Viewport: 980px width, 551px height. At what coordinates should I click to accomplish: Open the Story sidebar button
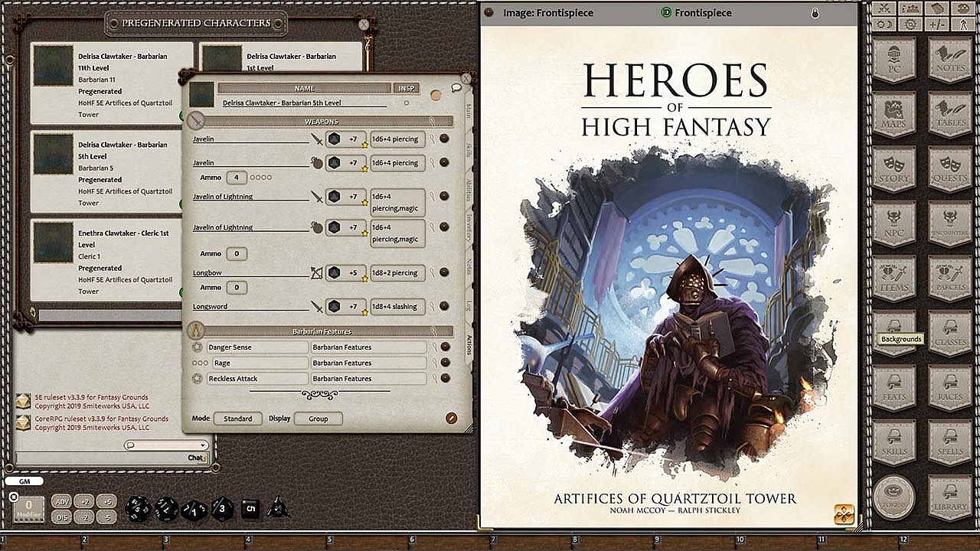pyautogui.click(x=894, y=168)
